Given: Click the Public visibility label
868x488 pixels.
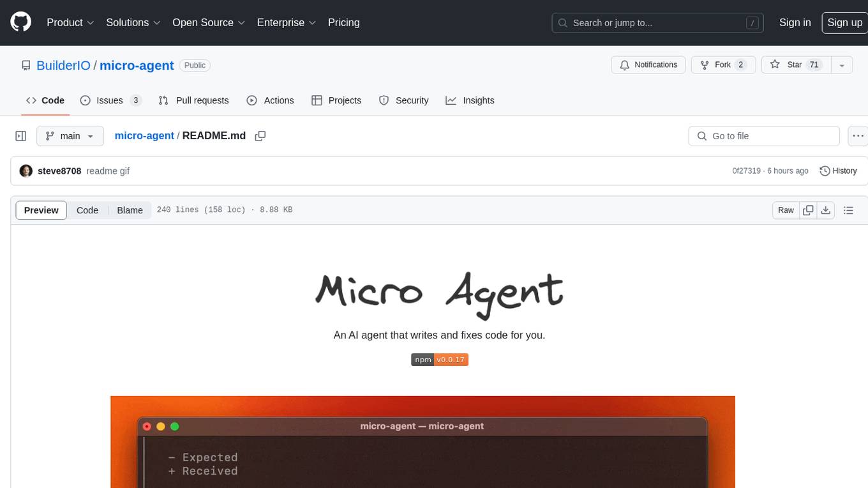Looking at the screenshot, I should click(x=195, y=65).
